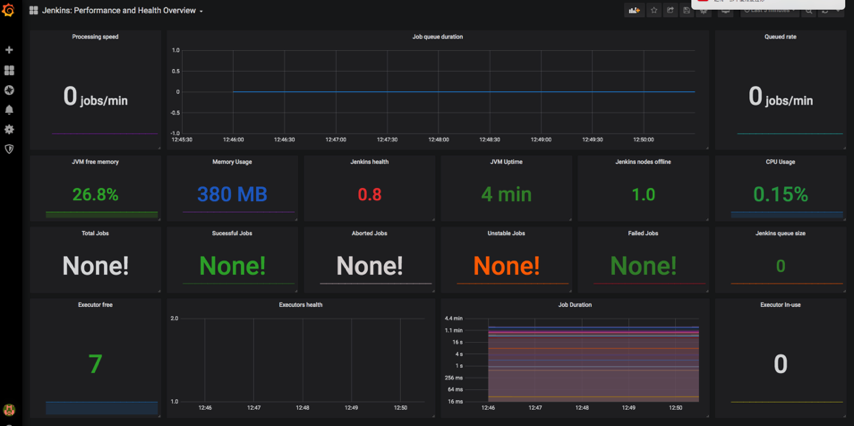The image size is (854, 426).
Task: Click 0 jobs/min in Processing speed panel
Action: (95, 97)
